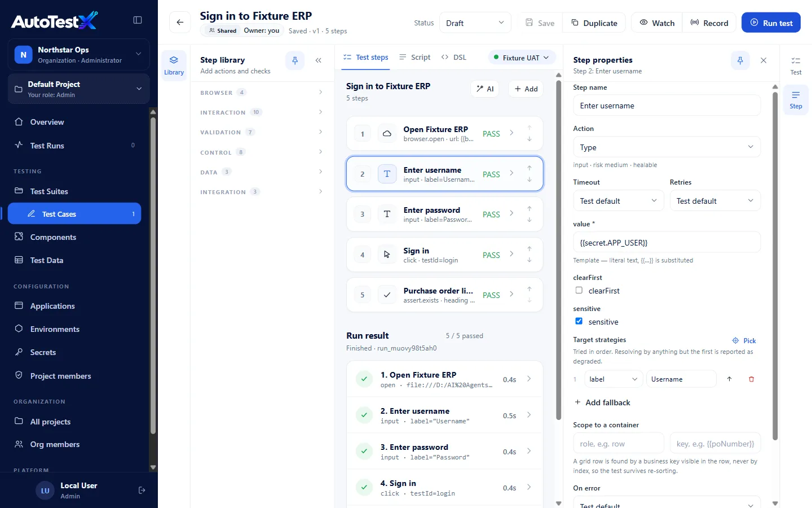812x508 pixels.
Task: Click Add fallback link
Action: pos(602,402)
